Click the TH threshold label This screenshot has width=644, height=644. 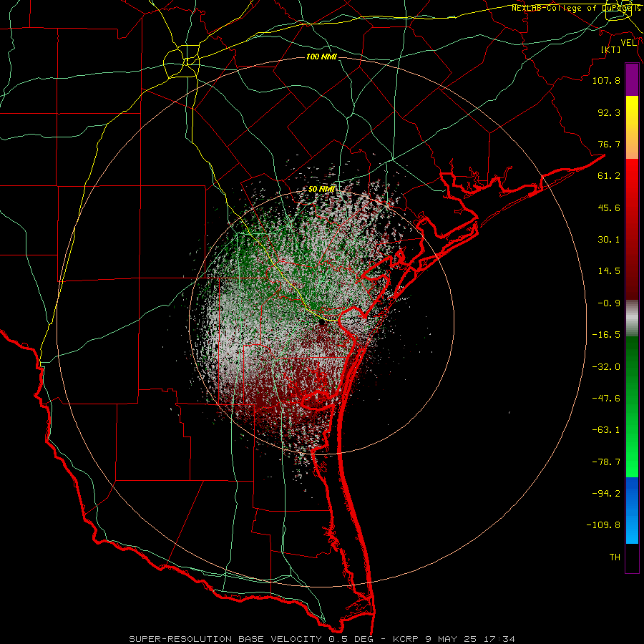pos(615,557)
